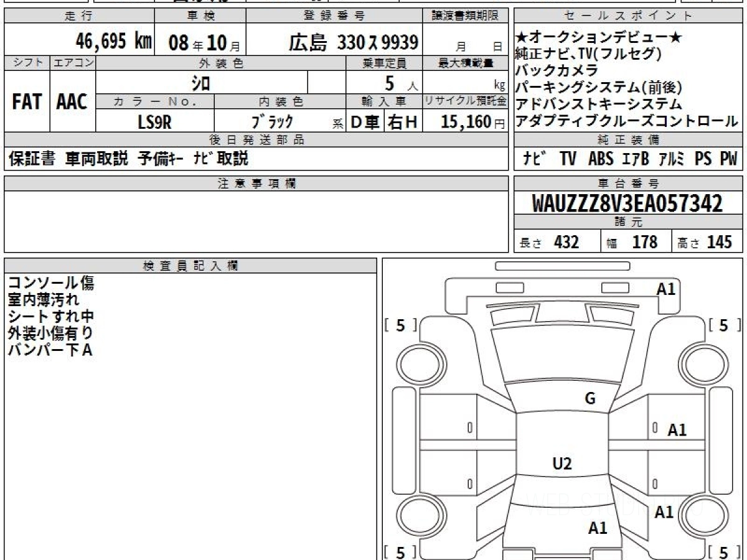Click the 後日発送部品 header

click(256, 140)
